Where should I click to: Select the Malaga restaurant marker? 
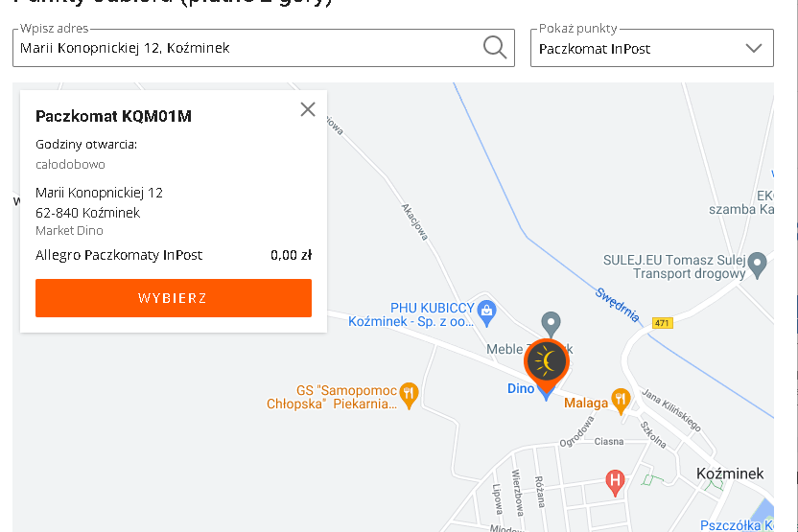pos(621,402)
